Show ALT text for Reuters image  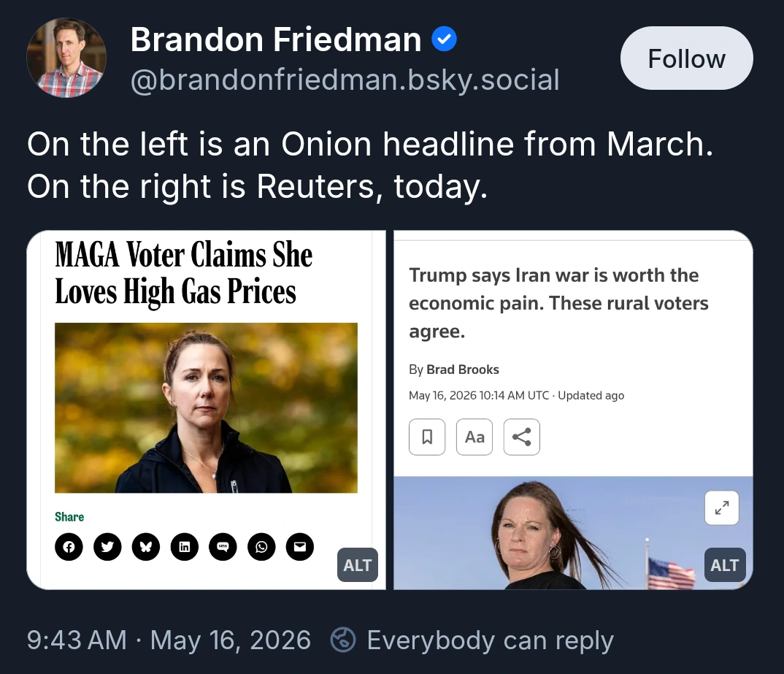[725, 565]
